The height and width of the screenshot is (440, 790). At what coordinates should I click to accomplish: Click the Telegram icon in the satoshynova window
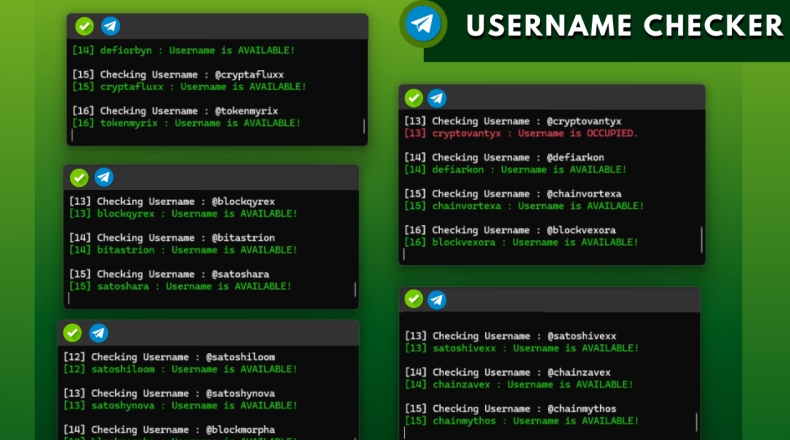click(98, 333)
